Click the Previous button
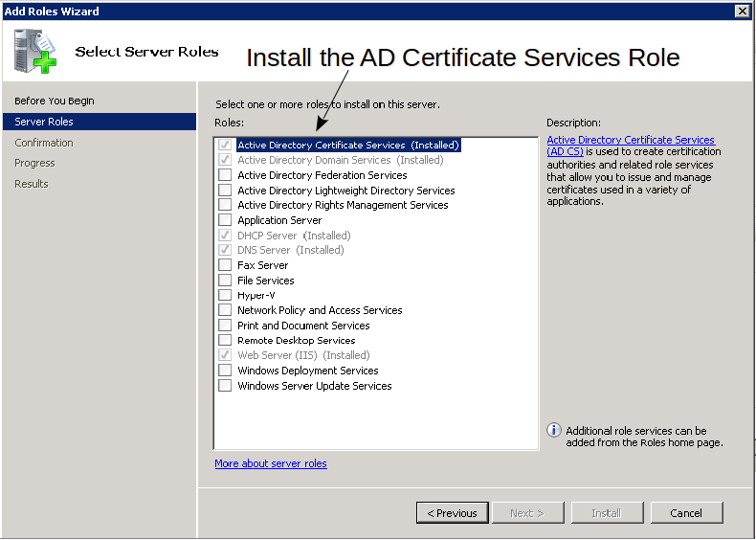Viewport: 756px width, 540px height. point(452,513)
